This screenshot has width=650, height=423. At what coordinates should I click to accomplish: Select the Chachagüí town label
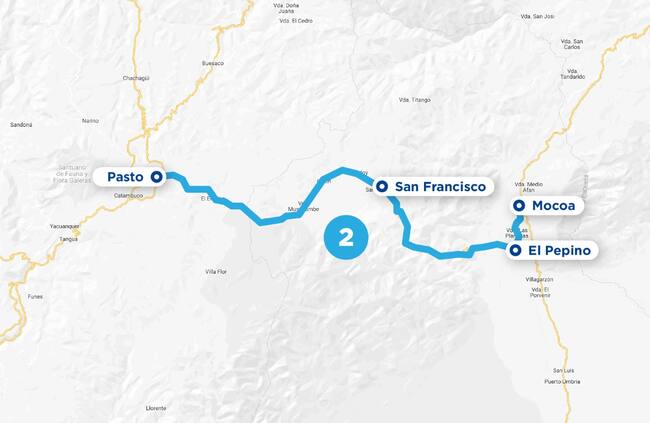(136, 78)
